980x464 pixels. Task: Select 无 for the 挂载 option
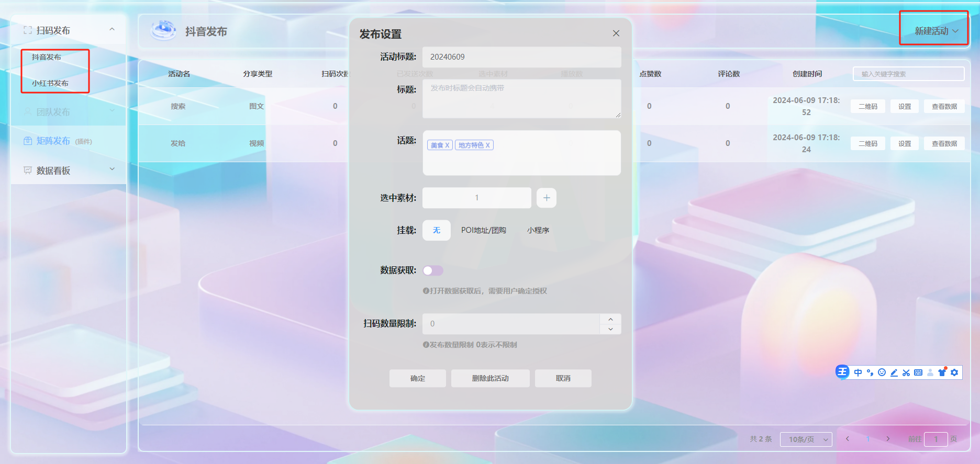coord(437,230)
